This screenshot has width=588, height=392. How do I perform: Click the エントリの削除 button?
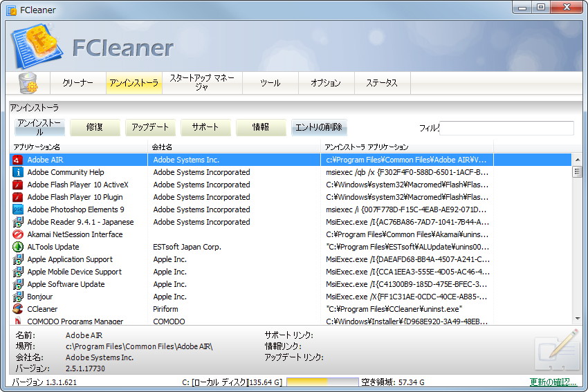(x=319, y=127)
